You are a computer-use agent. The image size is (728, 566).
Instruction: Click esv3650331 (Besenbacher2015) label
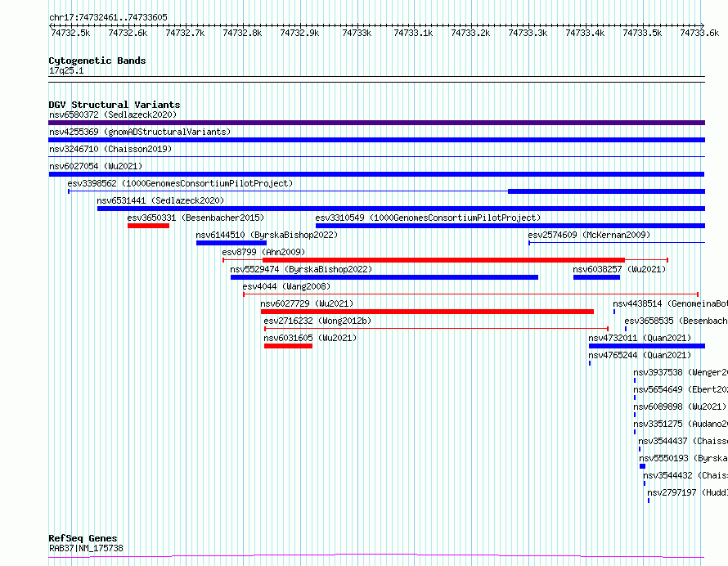tap(195, 218)
